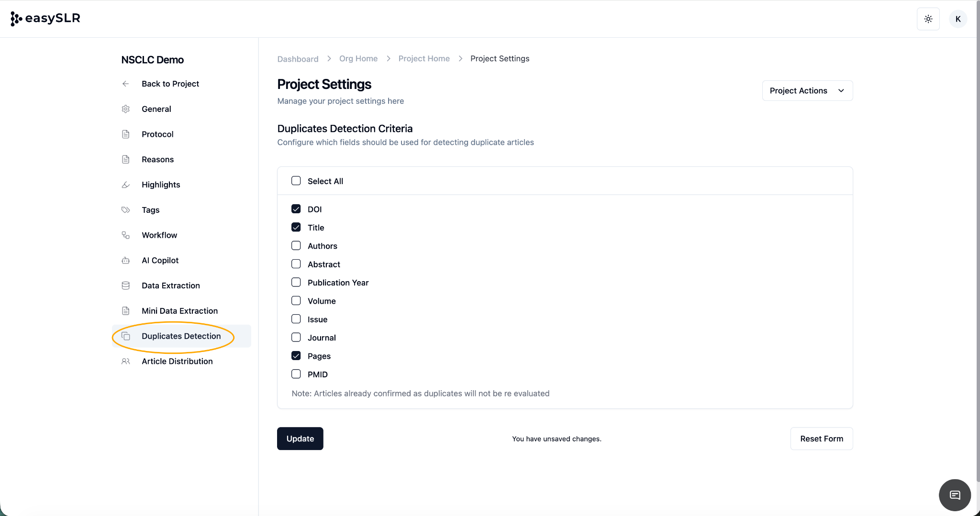
Task: Click the Reset Form button
Action: 821,439
